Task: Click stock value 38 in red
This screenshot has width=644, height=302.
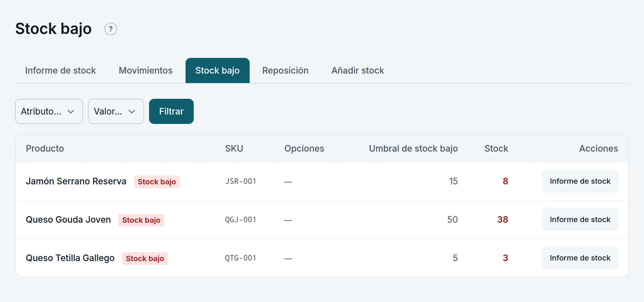Action: point(502,220)
